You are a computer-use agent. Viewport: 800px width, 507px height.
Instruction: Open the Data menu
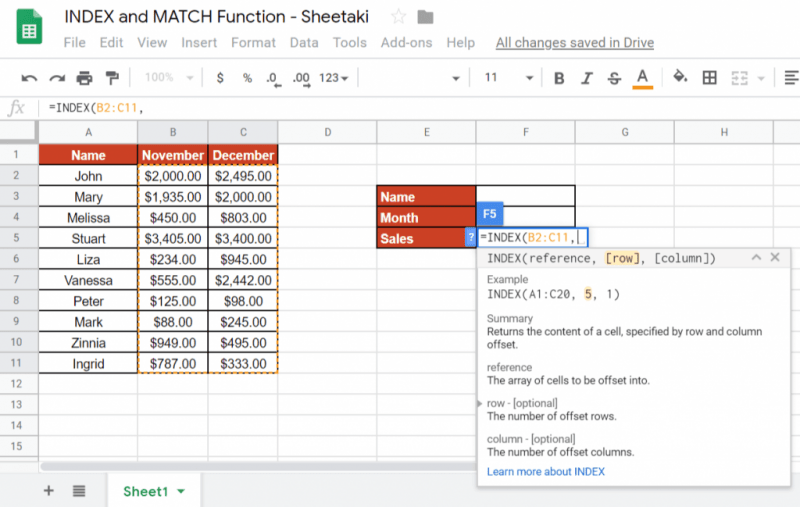(x=304, y=42)
